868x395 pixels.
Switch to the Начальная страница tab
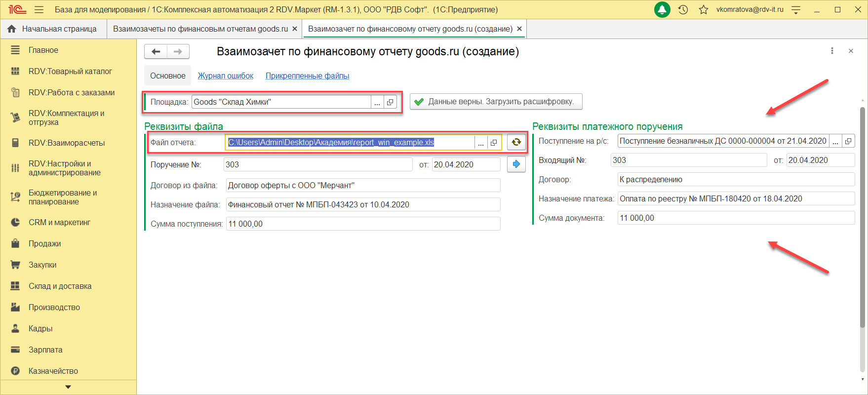point(53,29)
